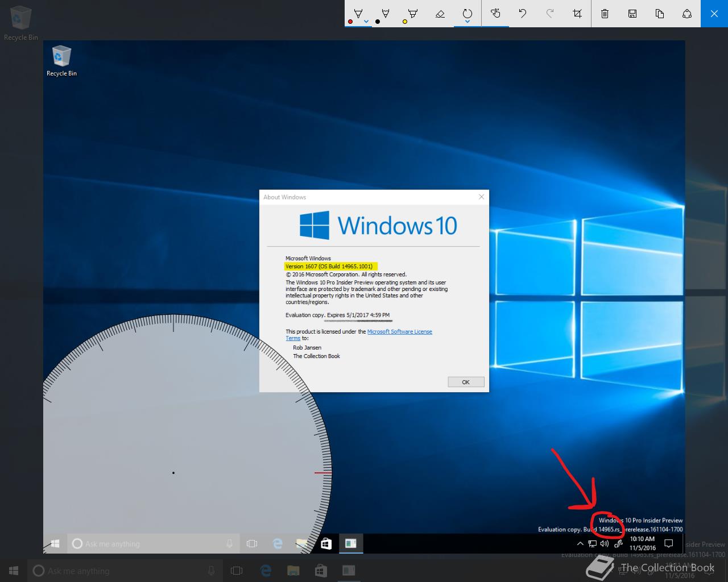Open the ballpoint pen options chevron

click(366, 22)
